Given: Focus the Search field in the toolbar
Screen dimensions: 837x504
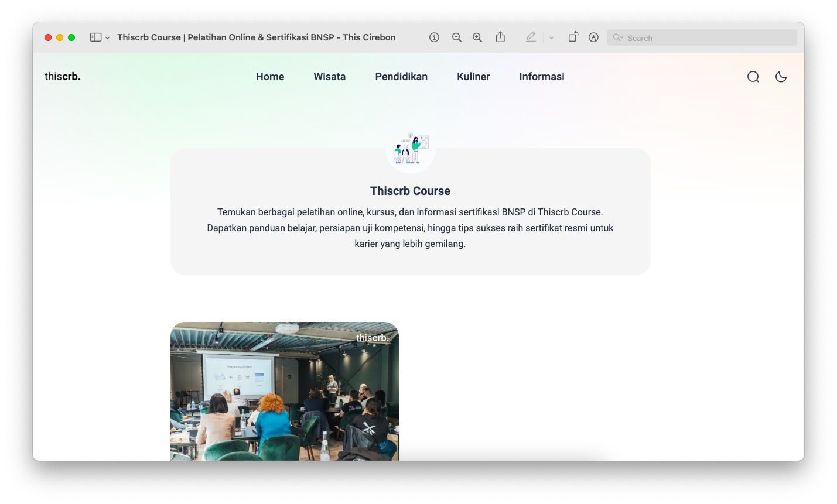Looking at the screenshot, I should click(x=702, y=37).
